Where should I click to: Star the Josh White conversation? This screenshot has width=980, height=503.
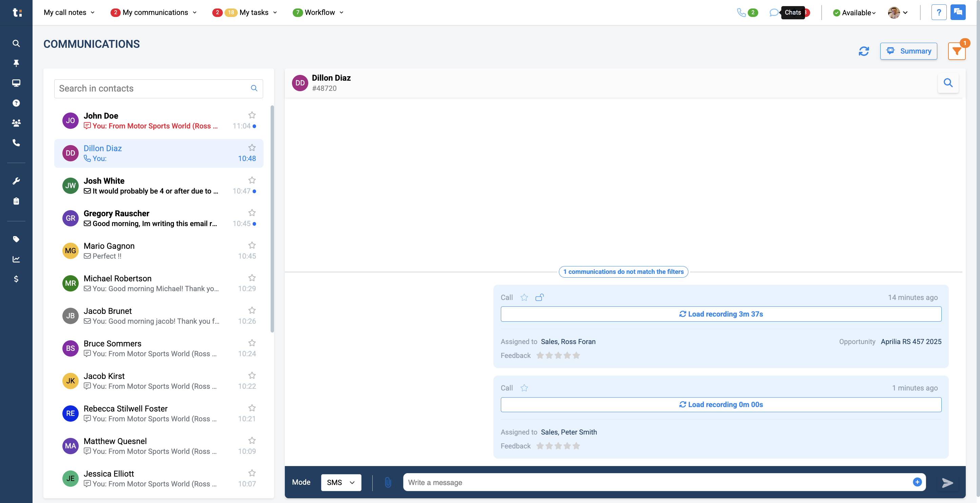point(252,180)
